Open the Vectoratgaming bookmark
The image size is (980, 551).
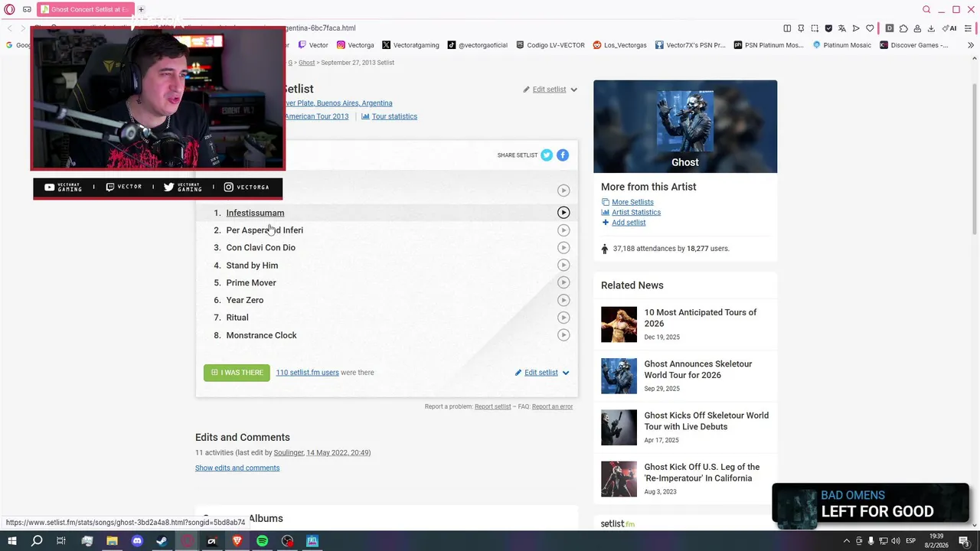[410, 45]
